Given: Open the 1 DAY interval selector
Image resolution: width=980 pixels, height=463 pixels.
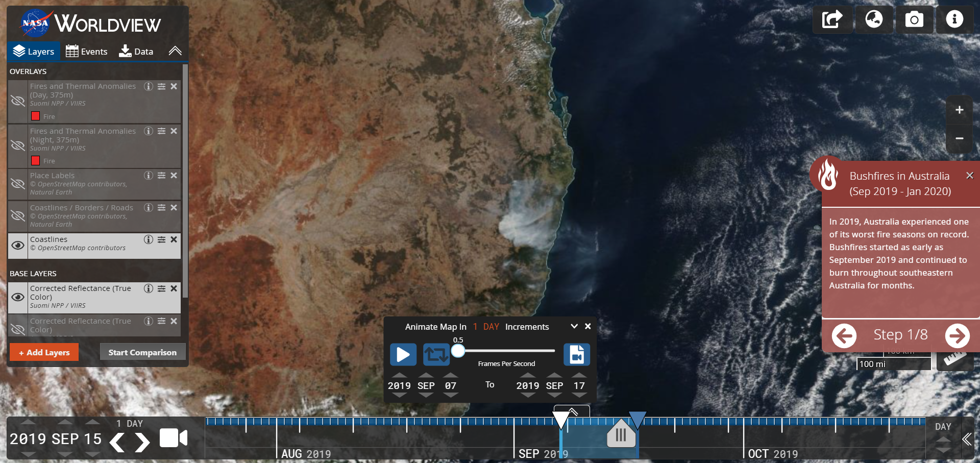Looking at the screenshot, I should (129, 424).
